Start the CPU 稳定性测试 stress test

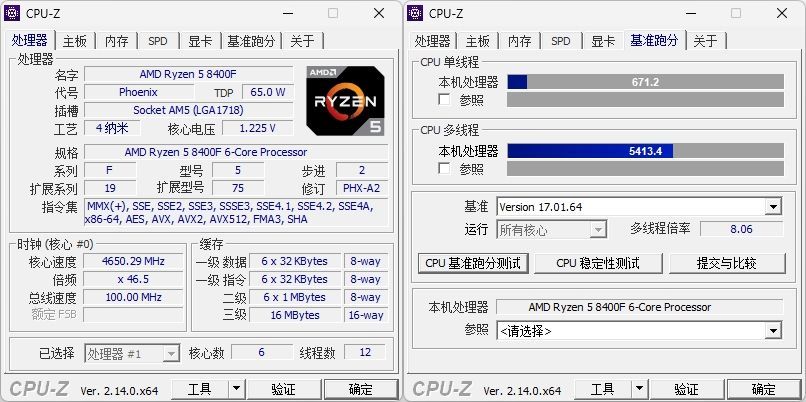point(598,263)
